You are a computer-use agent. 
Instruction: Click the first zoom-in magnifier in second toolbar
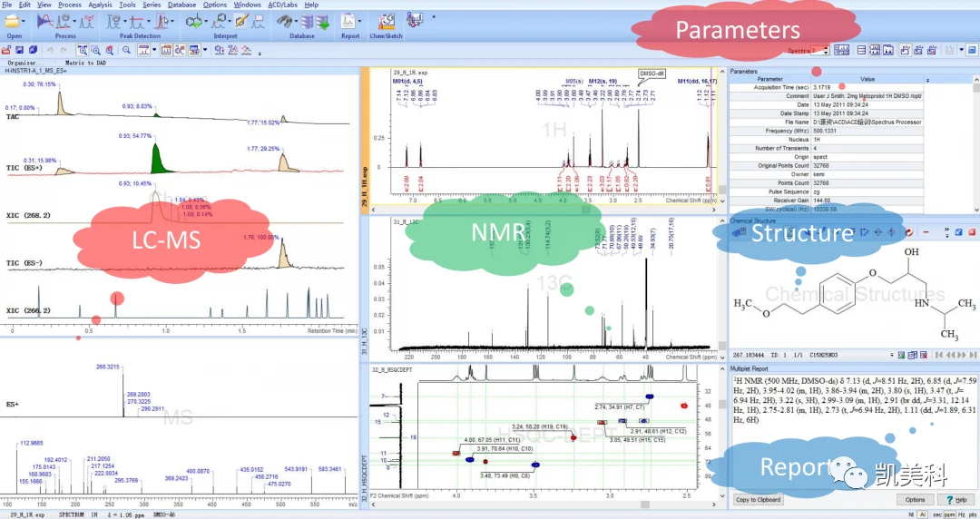coord(83,50)
